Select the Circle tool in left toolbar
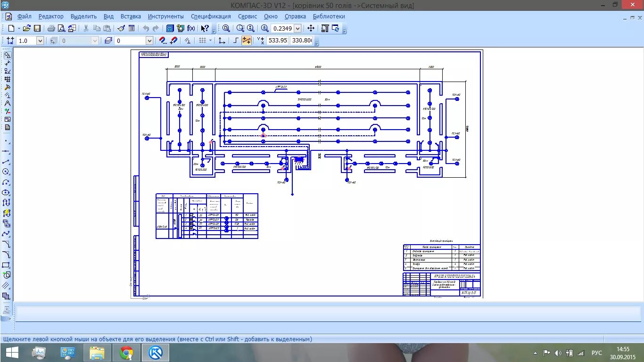 [x=6, y=172]
